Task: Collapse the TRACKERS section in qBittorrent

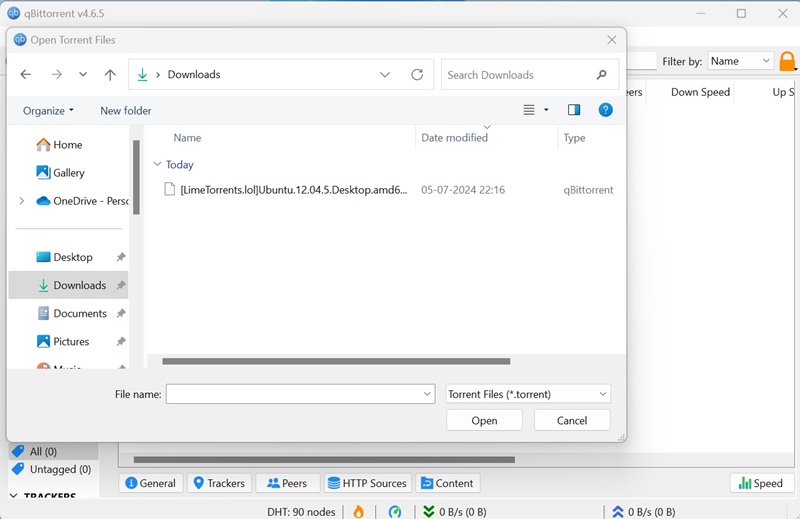Action: [14, 496]
